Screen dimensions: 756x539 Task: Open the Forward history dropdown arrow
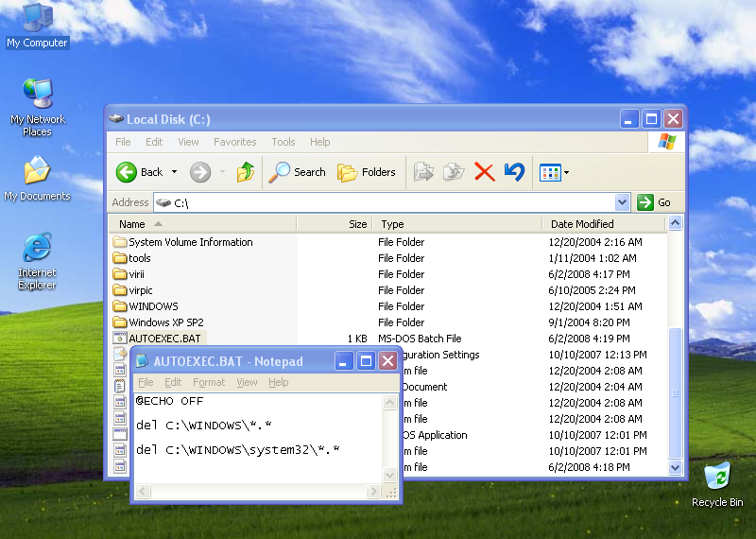(x=222, y=172)
